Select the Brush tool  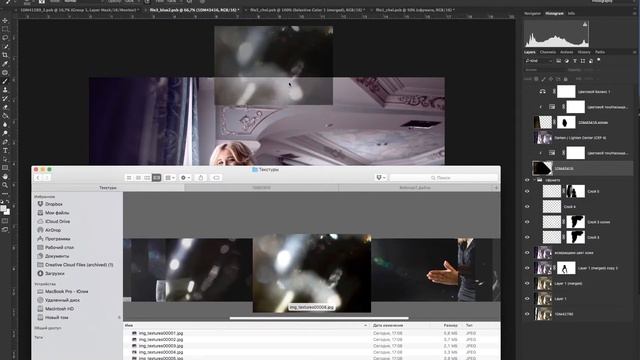click(5, 81)
